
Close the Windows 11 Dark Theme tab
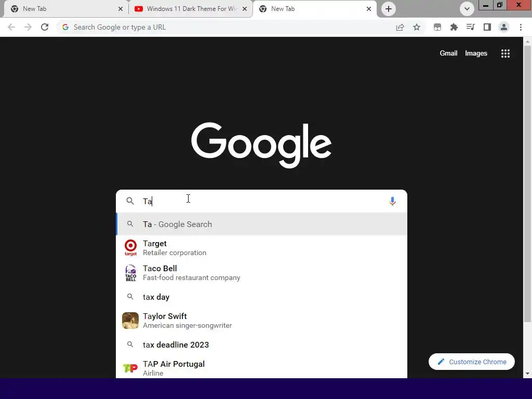pos(245,9)
